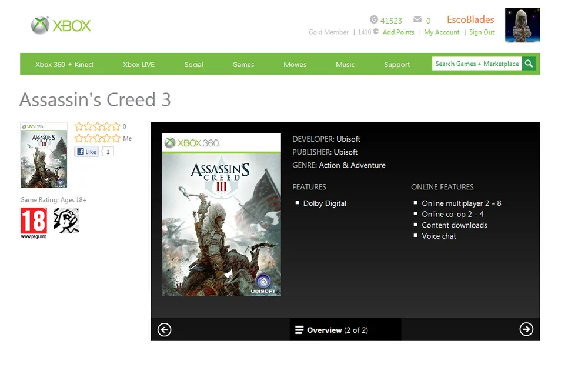
Task: Open the Xbox LIVE menu
Action: (139, 65)
